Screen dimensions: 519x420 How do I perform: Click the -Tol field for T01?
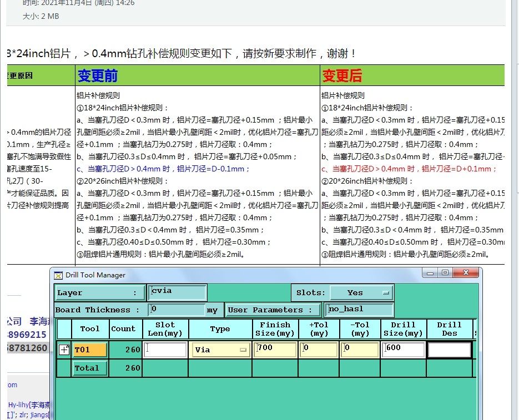click(x=360, y=350)
